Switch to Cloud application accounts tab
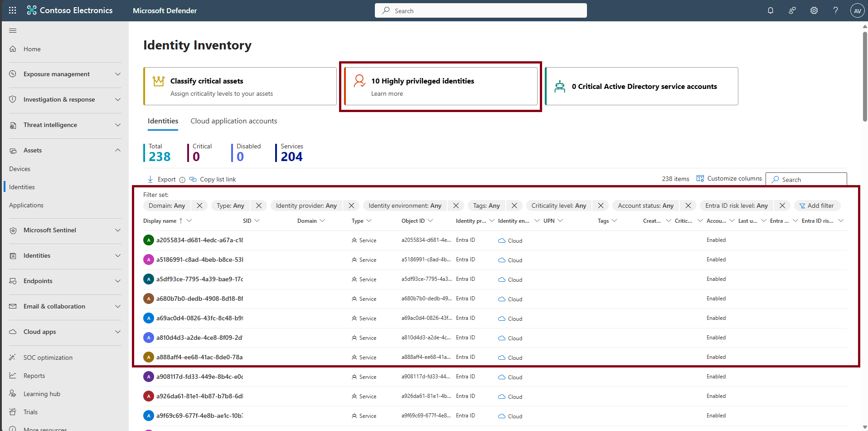Image resolution: width=868 pixels, height=431 pixels. 234,121
